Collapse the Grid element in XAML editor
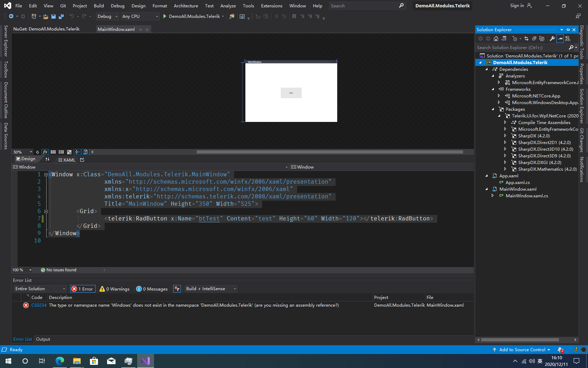 pos(46,211)
